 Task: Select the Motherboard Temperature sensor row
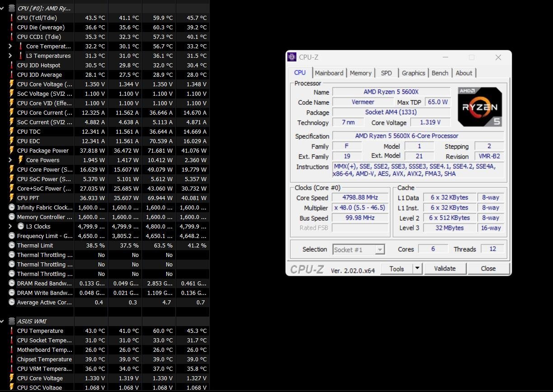point(104,350)
